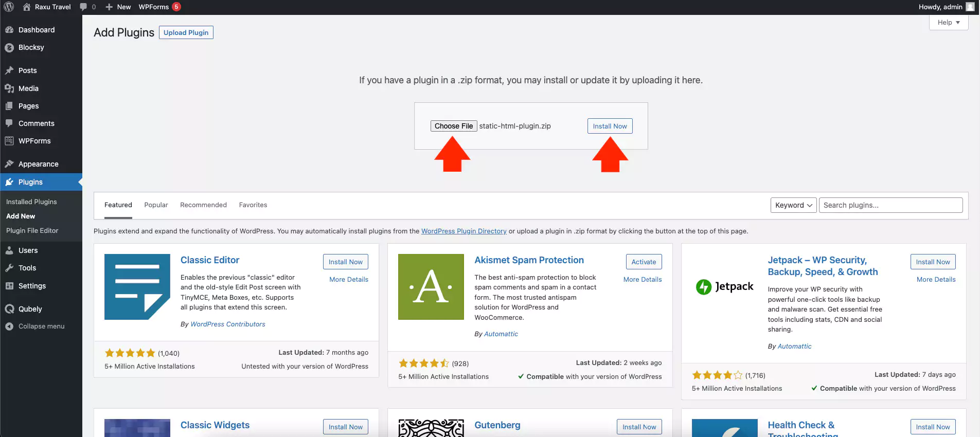Click the Media library icon
Image resolution: width=980 pixels, height=437 pixels.
point(9,88)
